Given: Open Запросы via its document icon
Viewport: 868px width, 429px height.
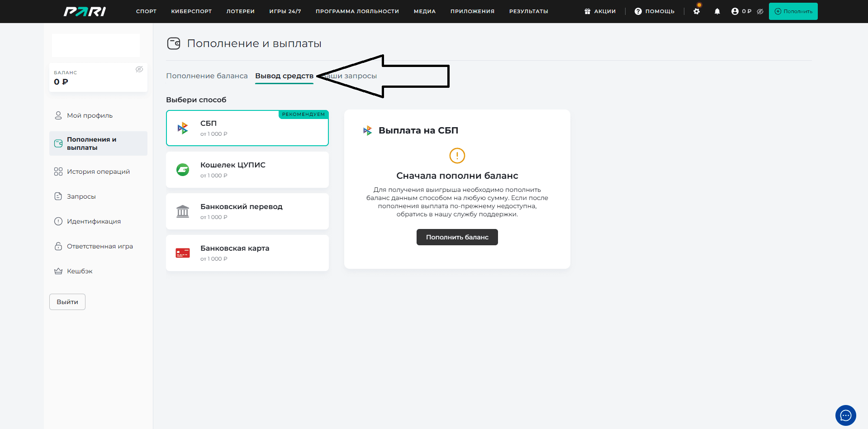Looking at the screenshot, I should point(58,196).
